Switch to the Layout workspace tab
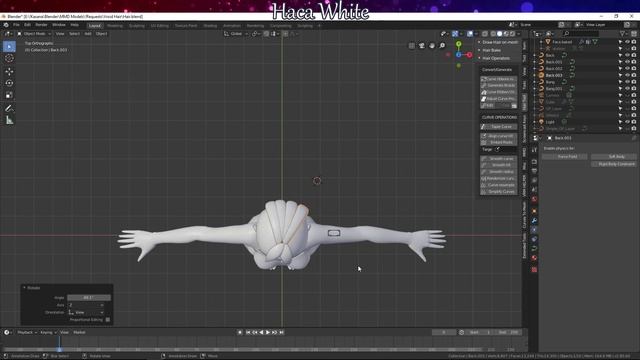The height and width of the screenshot is (360, 640). (x=95, y=26)
